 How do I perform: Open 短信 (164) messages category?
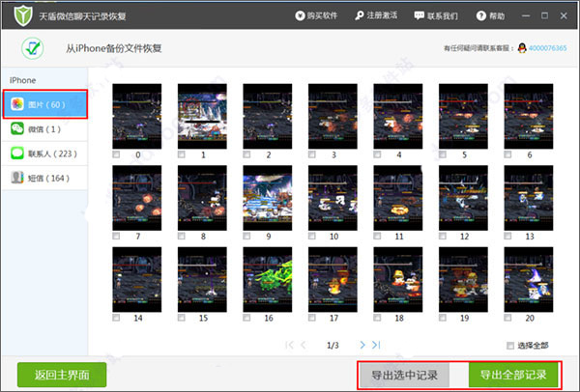tap(45, 178)
